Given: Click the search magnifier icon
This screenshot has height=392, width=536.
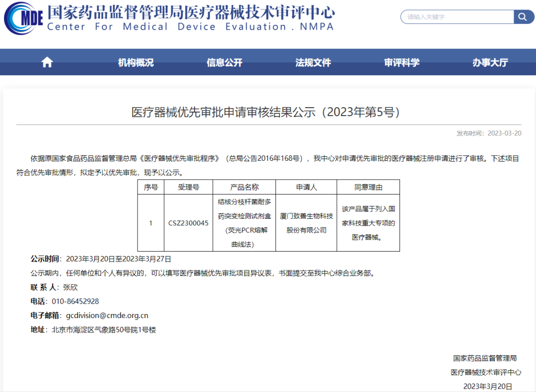Looking at the screenshot, I should click(523, 17).
